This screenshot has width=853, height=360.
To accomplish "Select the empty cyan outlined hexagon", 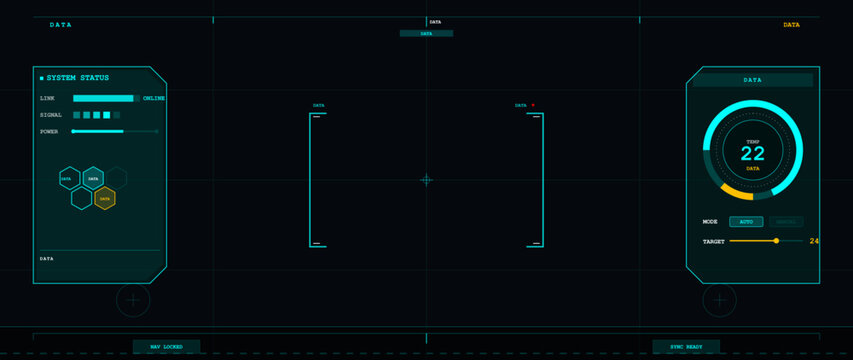I will click(x=82, y=198).
